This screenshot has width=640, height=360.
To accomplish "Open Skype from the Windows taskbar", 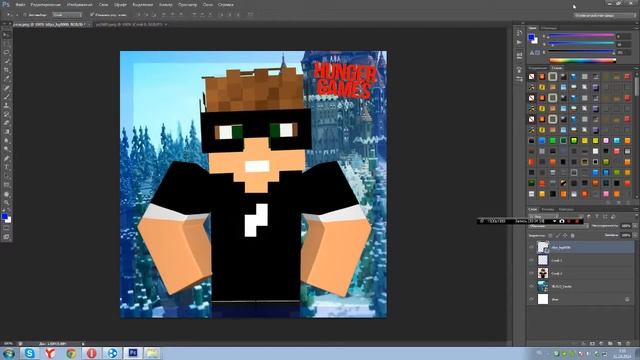I will tap(29, 353).
